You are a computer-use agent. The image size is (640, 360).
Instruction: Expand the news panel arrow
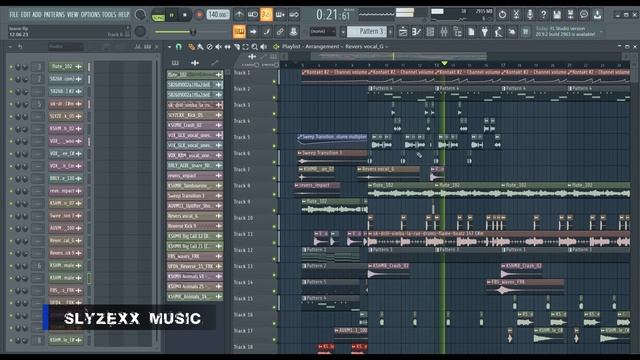click(601, 31)
